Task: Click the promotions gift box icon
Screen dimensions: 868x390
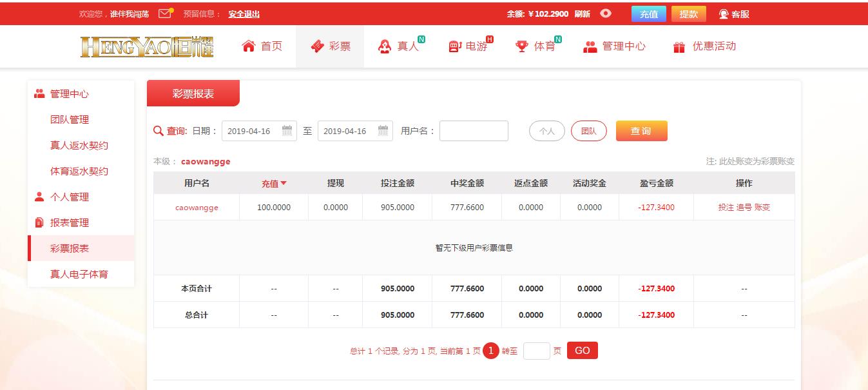Action: [679, 46]
